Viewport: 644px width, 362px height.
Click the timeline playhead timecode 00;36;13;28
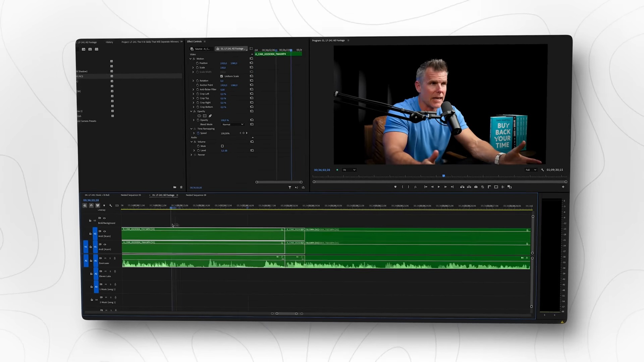coord(91,200)
